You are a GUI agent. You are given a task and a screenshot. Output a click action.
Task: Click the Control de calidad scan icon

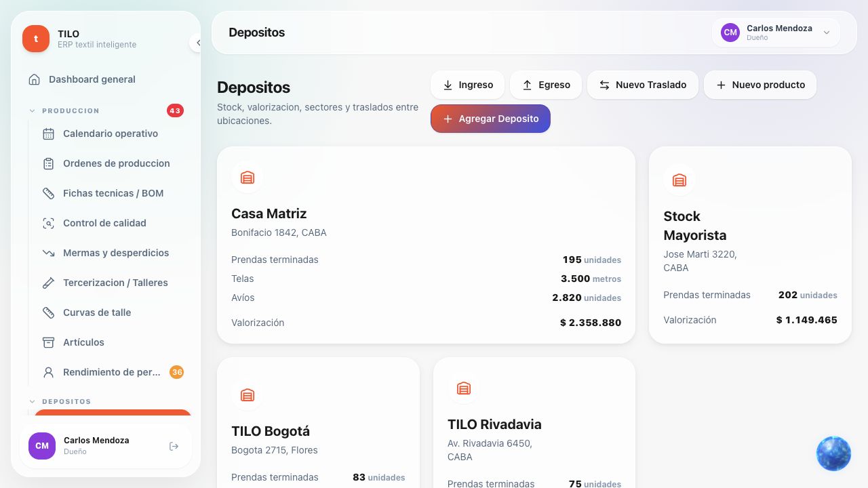(48, 223)
